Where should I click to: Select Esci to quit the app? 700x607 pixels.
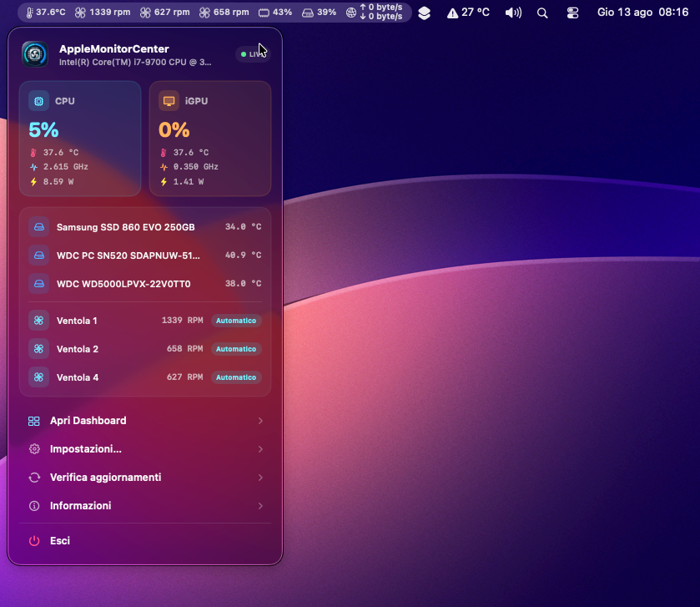(145, 541)
